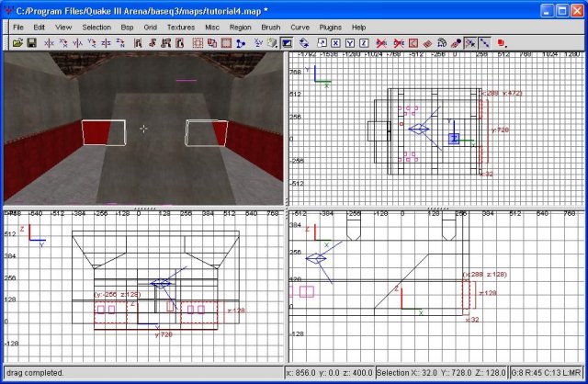
Task: Click the right selected red brush in camera view
Action: point(207,133)
